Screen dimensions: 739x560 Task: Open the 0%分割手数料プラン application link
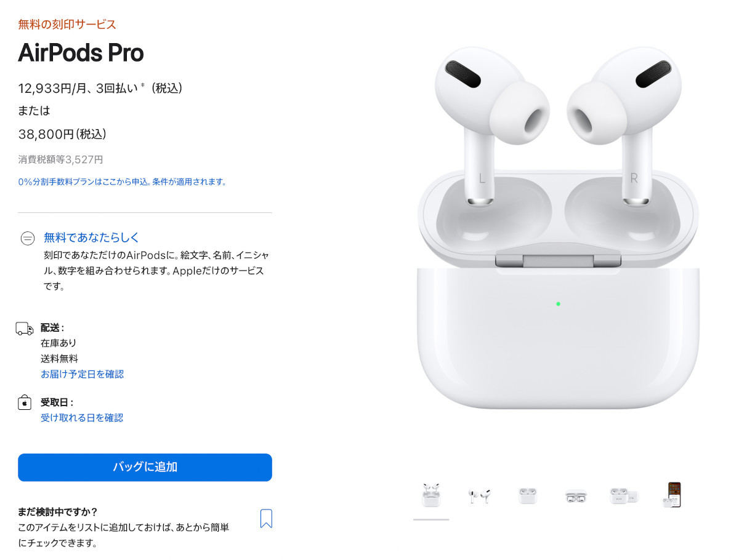pos(122,182)
